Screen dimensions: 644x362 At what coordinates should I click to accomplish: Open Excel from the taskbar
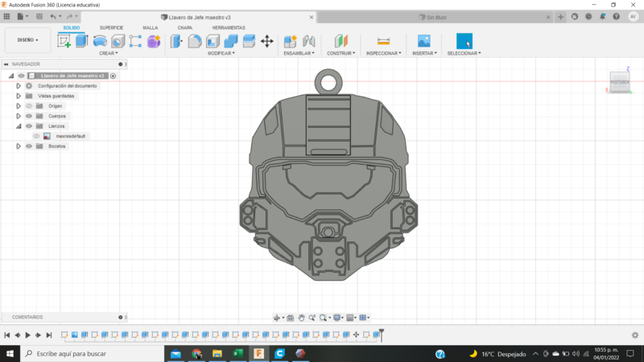[x=237, y=353]
